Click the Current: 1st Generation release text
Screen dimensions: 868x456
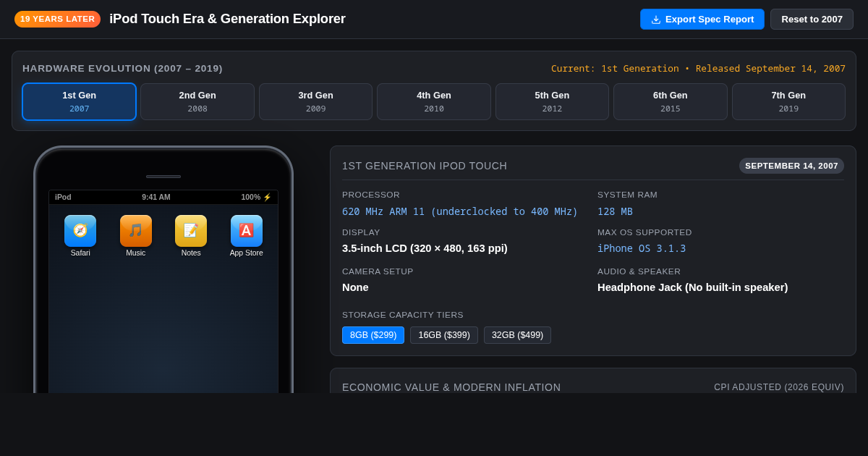[x=698, y=69]
